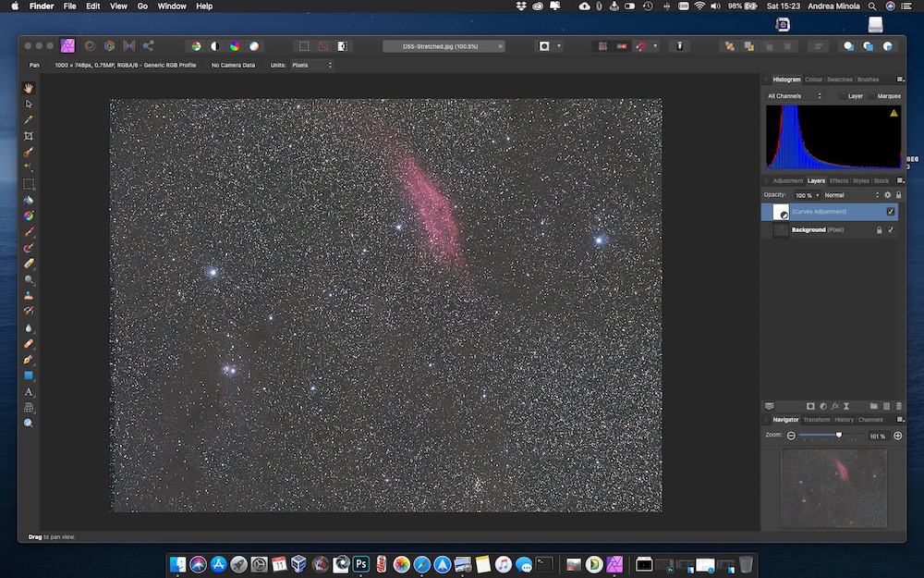Select the Crop tool
This screenshot has width=924, height=578.
[29, 136]
